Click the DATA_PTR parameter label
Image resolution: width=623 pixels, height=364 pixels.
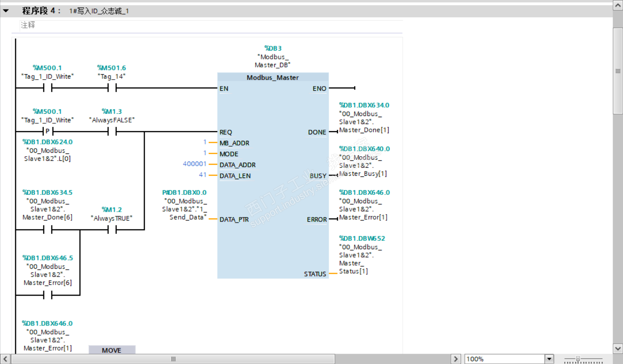[x=234, y=219]
